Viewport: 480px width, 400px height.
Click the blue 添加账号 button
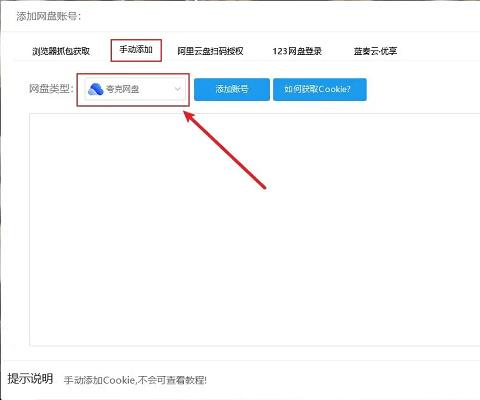click(x=232, y=89)
